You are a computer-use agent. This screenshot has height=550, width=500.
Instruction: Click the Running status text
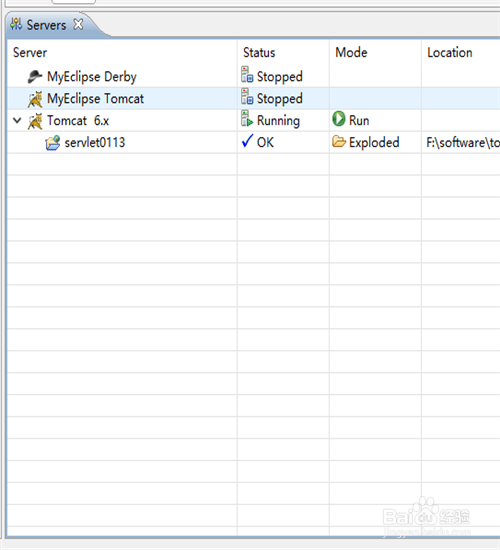[279, 121]
